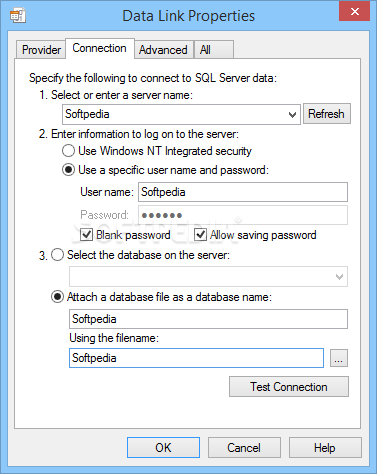Switch to the Provider tab
Image resolution: width=377 pixels, height=474 pixels.
click(41, 50)
